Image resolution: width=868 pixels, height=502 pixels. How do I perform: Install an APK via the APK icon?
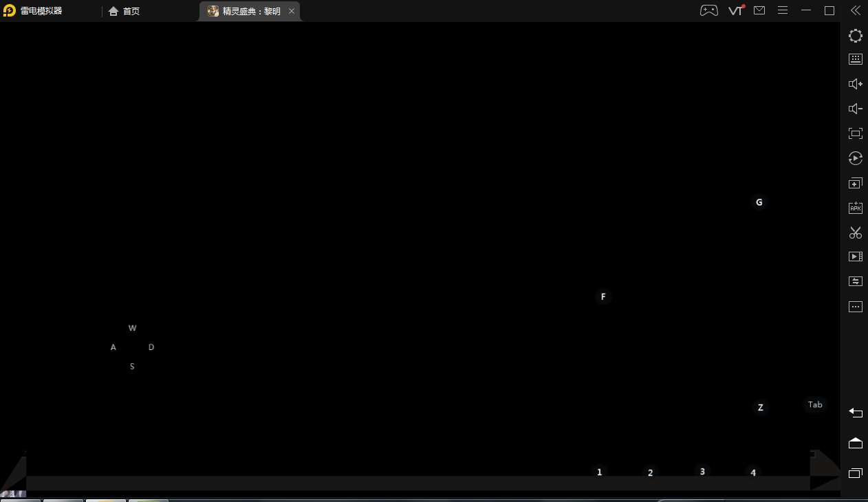pyautogui.click(x=855, y=208)
